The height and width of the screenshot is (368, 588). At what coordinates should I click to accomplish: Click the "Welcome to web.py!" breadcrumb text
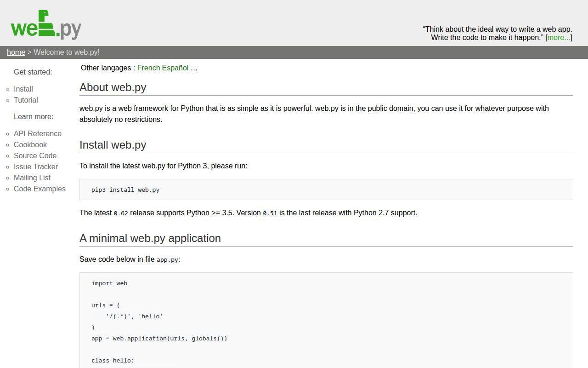[67, 52]
